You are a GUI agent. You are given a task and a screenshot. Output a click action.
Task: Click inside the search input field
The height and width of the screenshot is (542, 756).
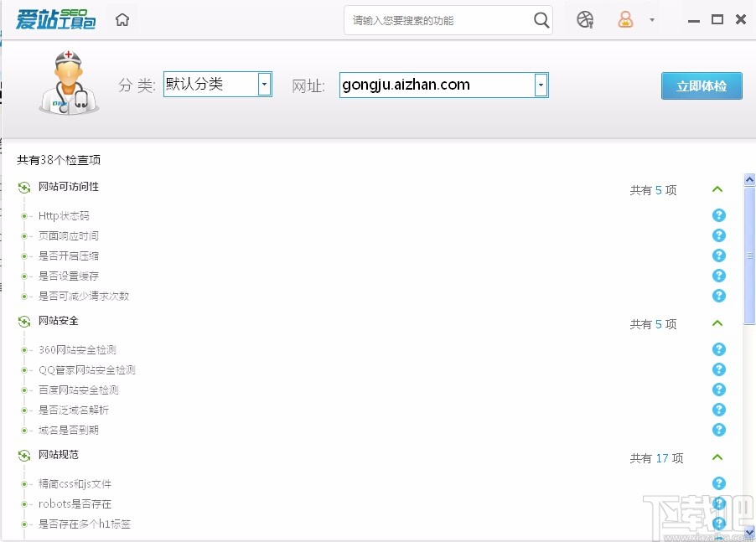point(436,19)
